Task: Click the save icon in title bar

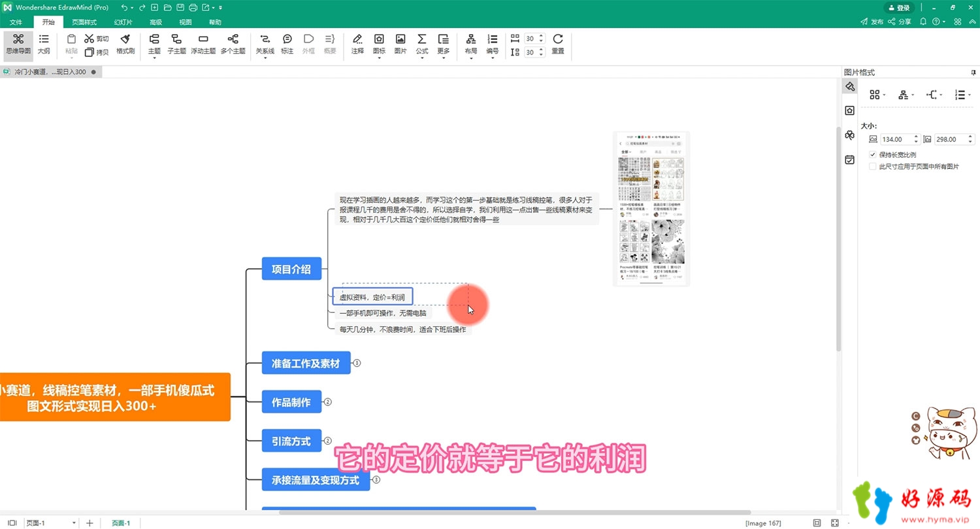Action: 180,8
